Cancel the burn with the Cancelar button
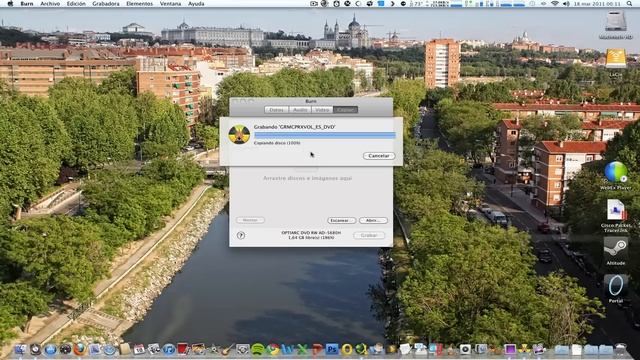640x360 pixels. (379, 156)
